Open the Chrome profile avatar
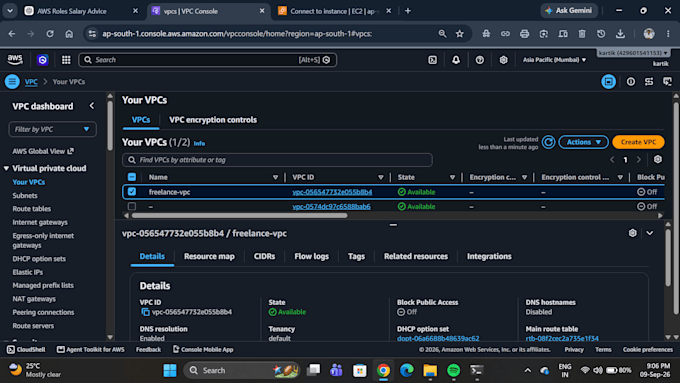Screen dimensions: 680x383 point(649,34)
